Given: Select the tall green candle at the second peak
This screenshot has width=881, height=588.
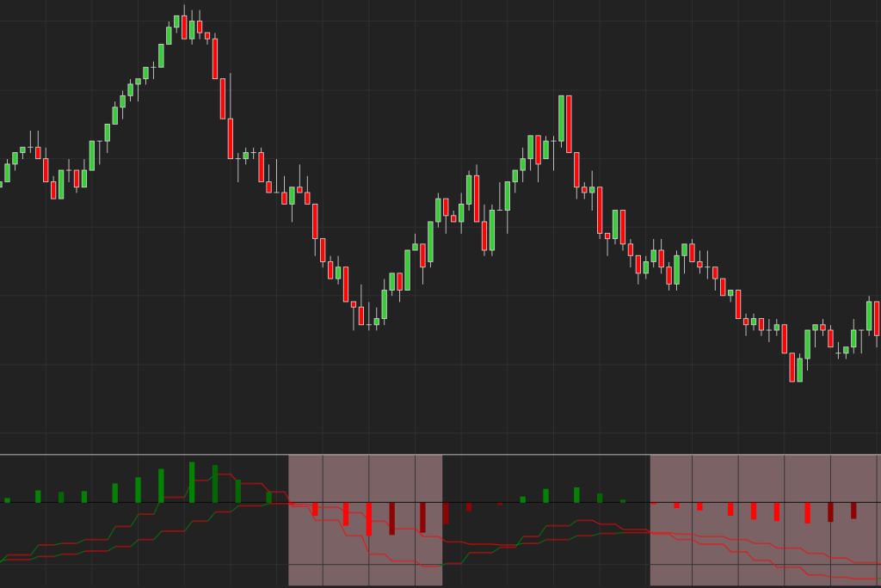Looking at the screenshot, I should tap(561, 118).
